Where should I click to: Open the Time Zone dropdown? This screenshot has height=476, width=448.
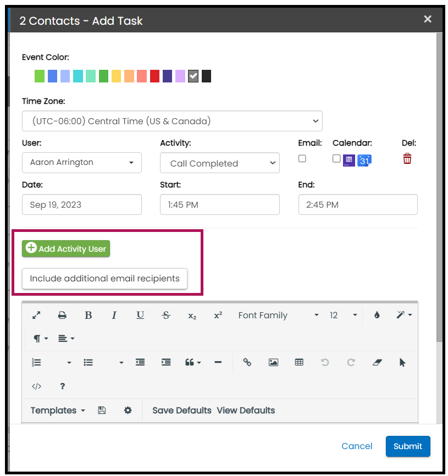point(172,121)
